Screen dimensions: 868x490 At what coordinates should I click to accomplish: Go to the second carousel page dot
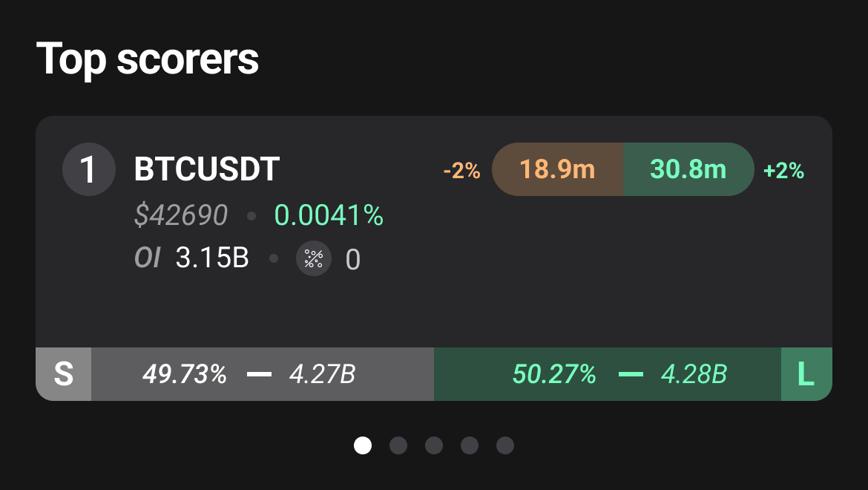pyautogui.click(x=398, y=445)
